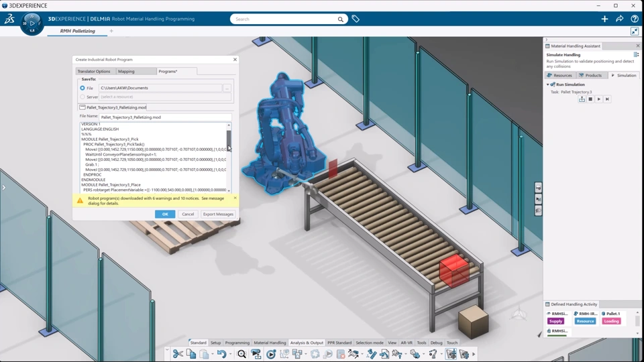Select the Server save-to radio button

[x=83, y=97]
